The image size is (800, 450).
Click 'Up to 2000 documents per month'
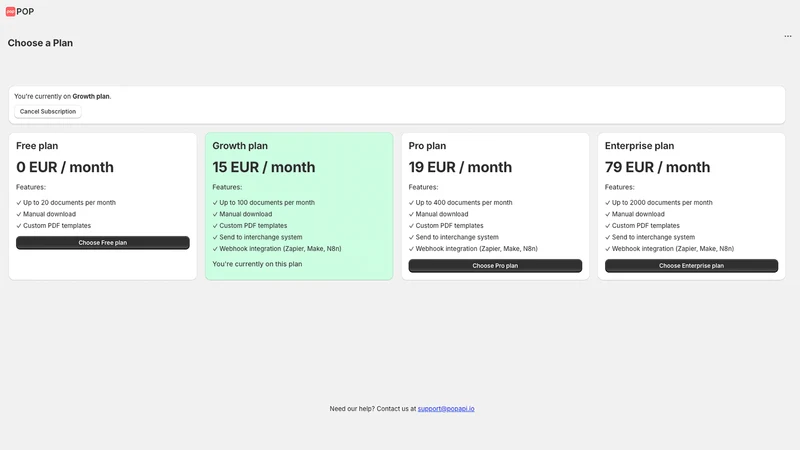(662, 203)
